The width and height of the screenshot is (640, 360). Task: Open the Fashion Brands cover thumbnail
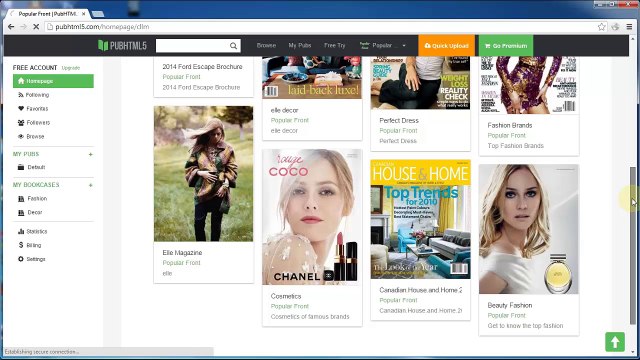click(x=529, y=85)
